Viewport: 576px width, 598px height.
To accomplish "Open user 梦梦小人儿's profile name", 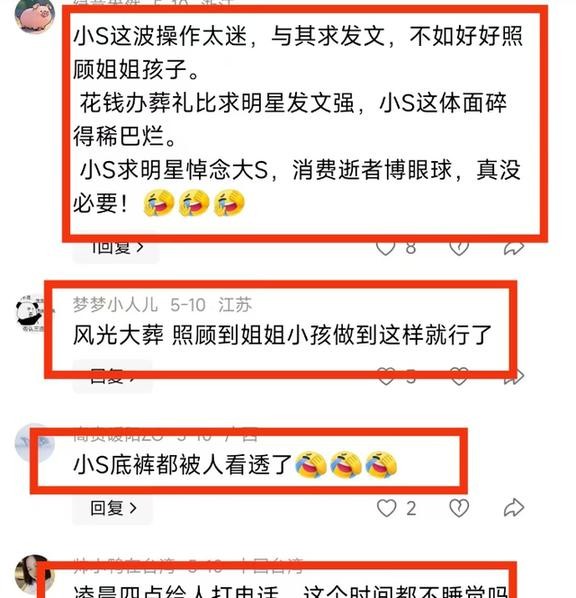I will pos(115,305).
